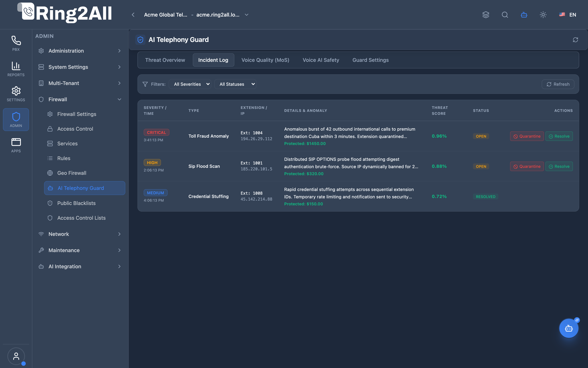
Task: Open the Guard Settings tab
Action: [371, 60]
